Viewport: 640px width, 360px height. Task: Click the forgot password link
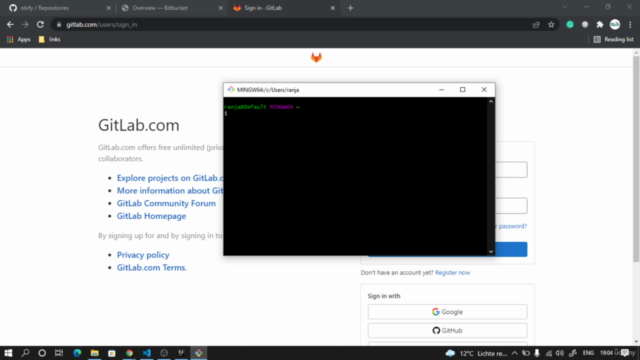[511, 226]
